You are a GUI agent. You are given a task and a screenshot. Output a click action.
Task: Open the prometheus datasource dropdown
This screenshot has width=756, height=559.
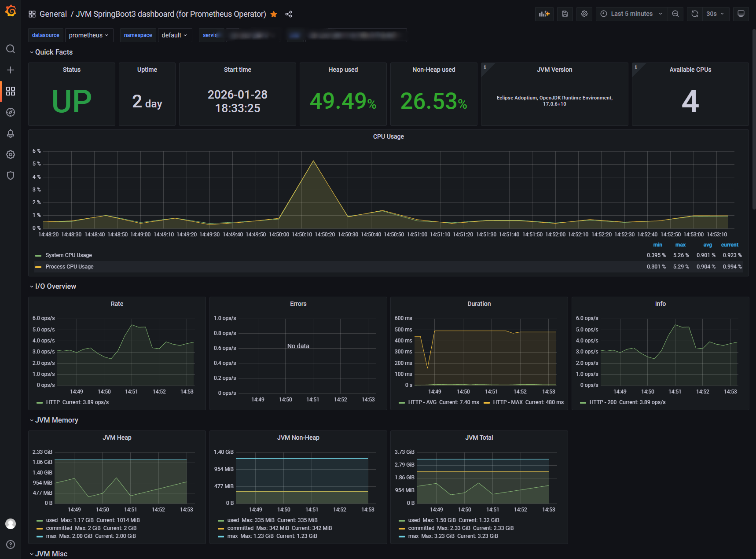(88, 35)
